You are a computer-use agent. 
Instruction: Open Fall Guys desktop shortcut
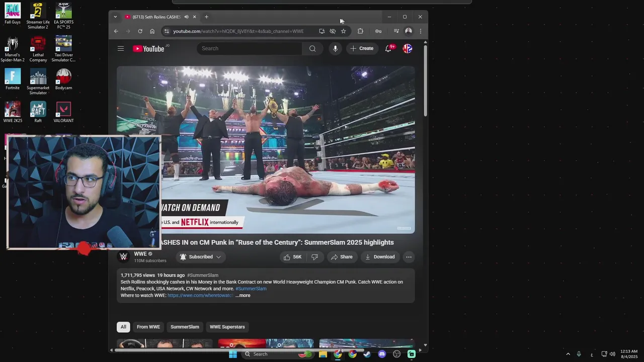13,14
